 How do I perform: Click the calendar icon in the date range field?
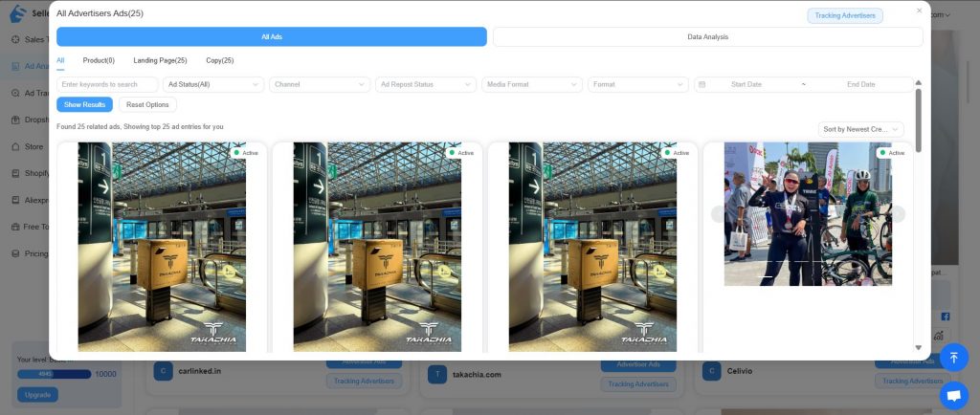[702, 84]
